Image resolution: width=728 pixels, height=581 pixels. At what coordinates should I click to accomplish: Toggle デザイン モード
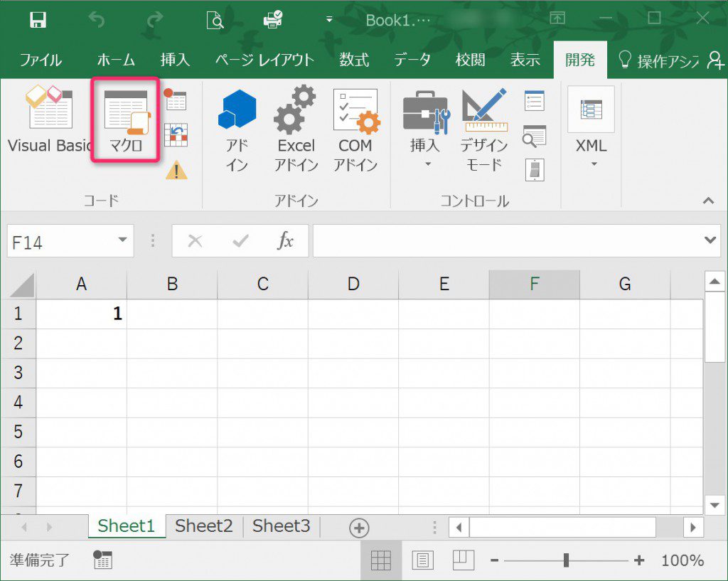[x=483, y=130]
